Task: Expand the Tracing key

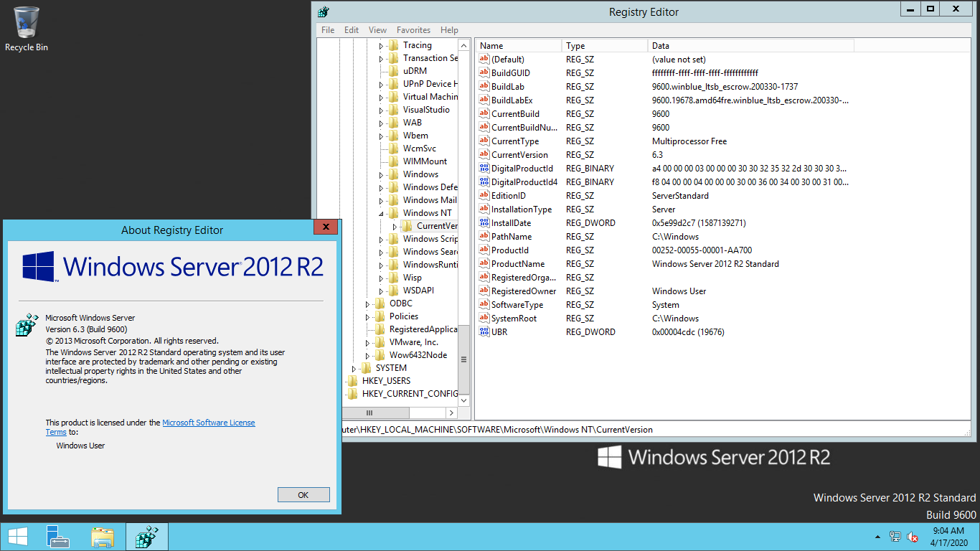Action: tap(381, 45)
